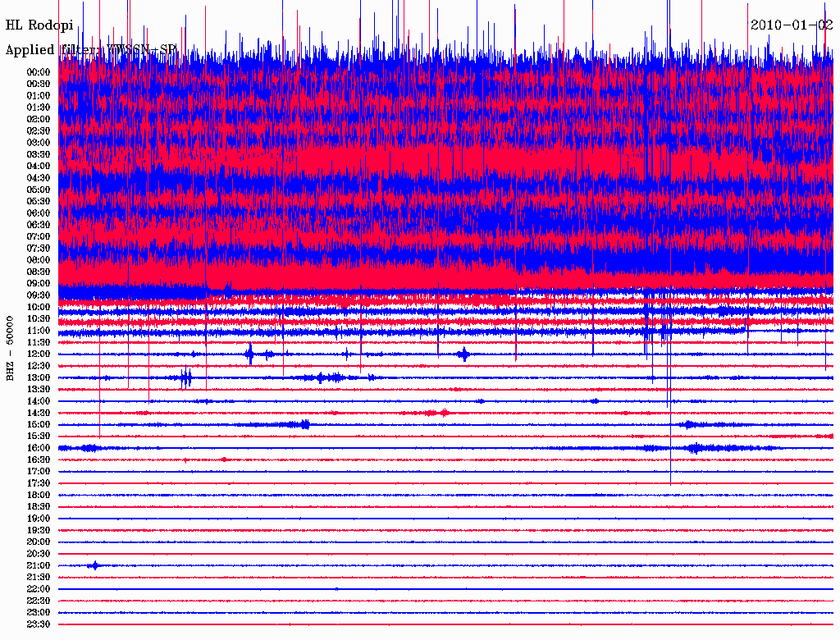Viewport: 840px width, 640px height.
Task: Select the 21:00 time label
Action: point(39,565)
